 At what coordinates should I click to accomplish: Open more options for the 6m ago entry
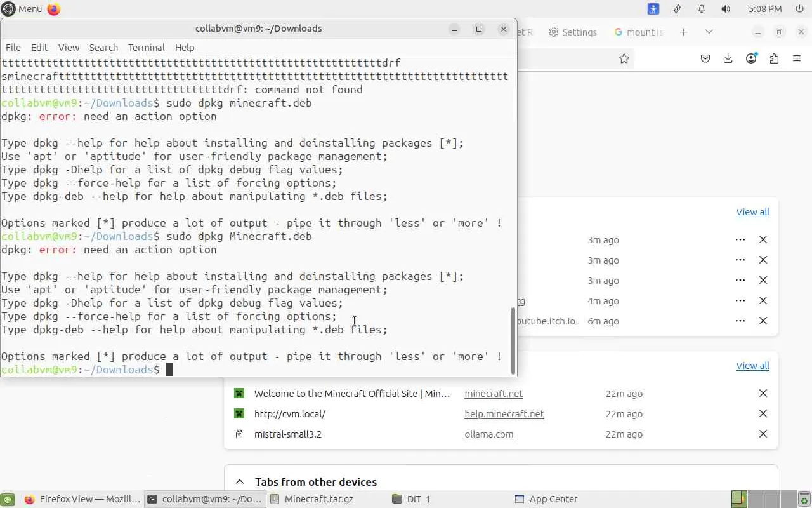coord(740,321)
